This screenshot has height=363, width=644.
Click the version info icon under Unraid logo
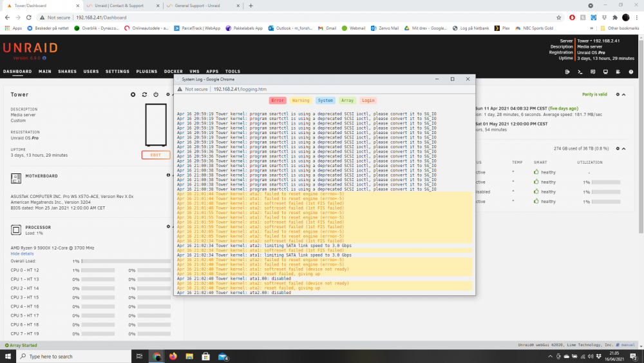44,58
